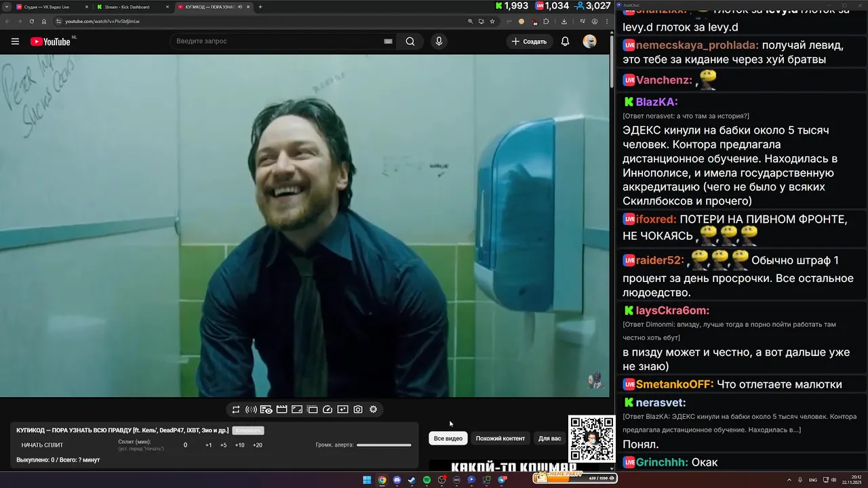Click username BlazKA in chat
Viewport: 868px width, 488px height.
[x=656, y=102]
